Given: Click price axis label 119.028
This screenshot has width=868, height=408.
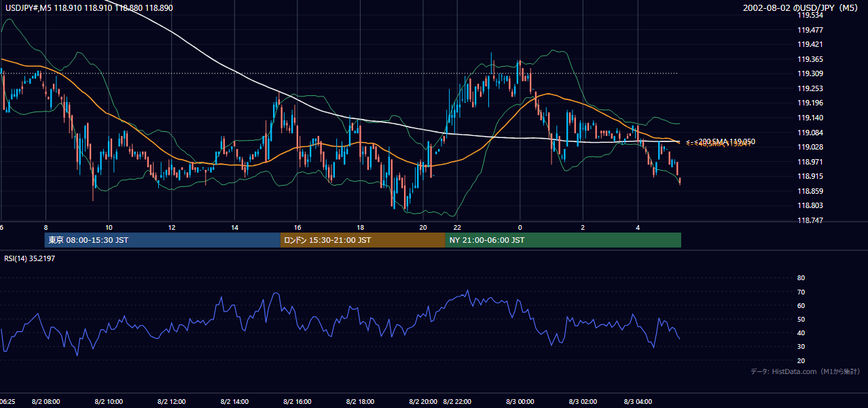Looking at the screenshot, I should click(811, 147).
